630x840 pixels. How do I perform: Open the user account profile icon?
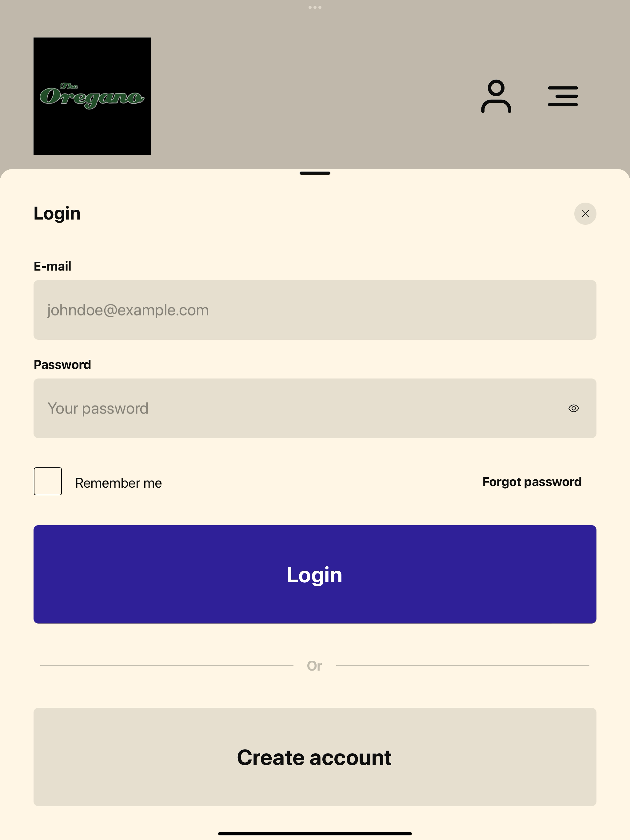click(496, 96)
